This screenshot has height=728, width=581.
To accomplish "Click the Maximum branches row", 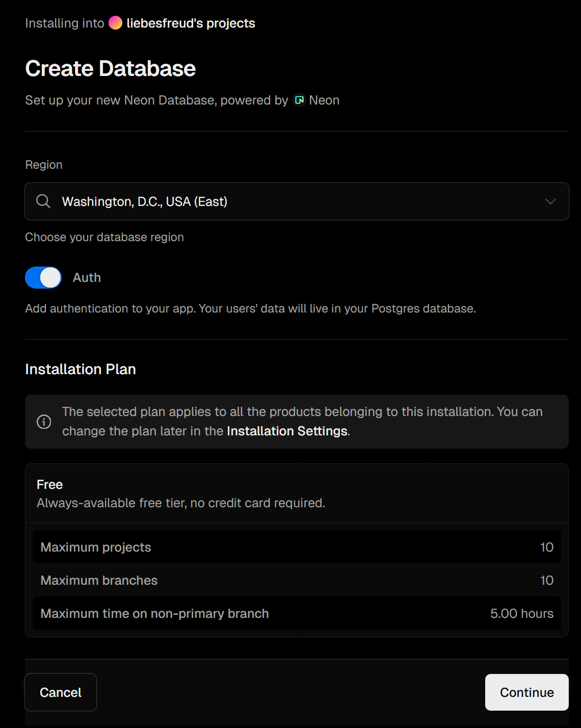I will 297,580.
